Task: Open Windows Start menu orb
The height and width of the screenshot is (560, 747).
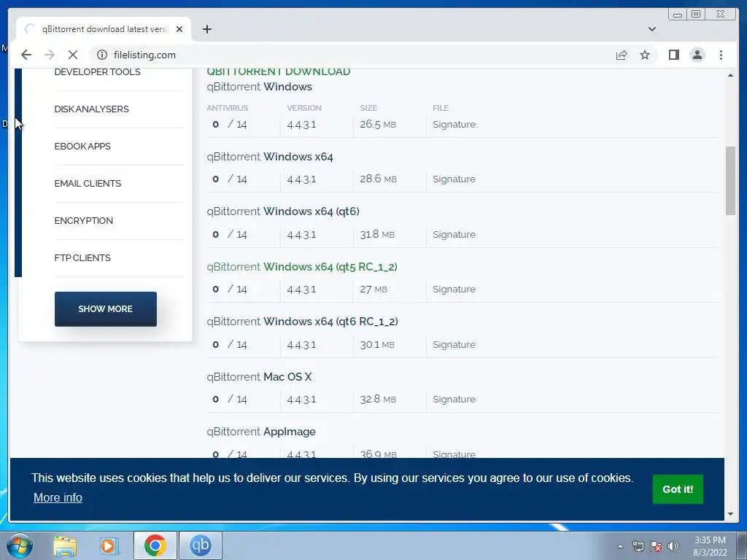Action: coord(19,545)
